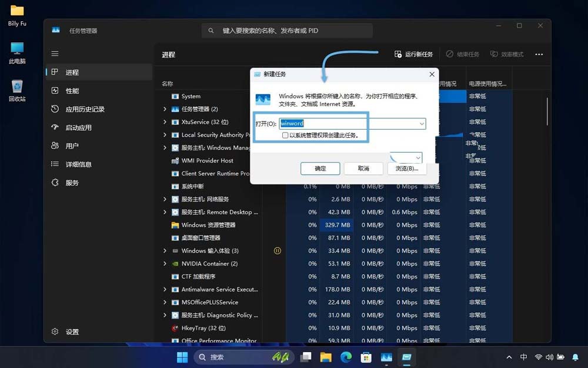Click 取消 button in 新建任务 dialog
This screenshot has height=368, width=588.
(363, 168)
